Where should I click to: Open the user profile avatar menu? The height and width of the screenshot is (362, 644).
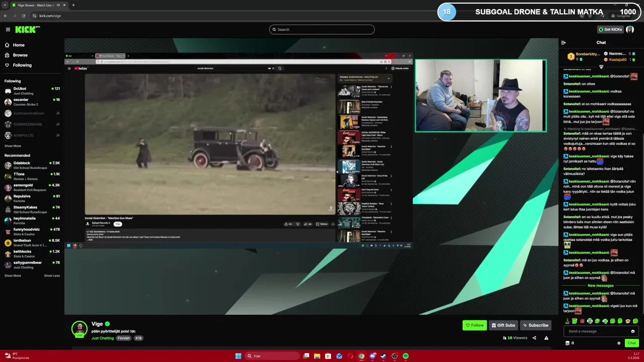(630, 30)
